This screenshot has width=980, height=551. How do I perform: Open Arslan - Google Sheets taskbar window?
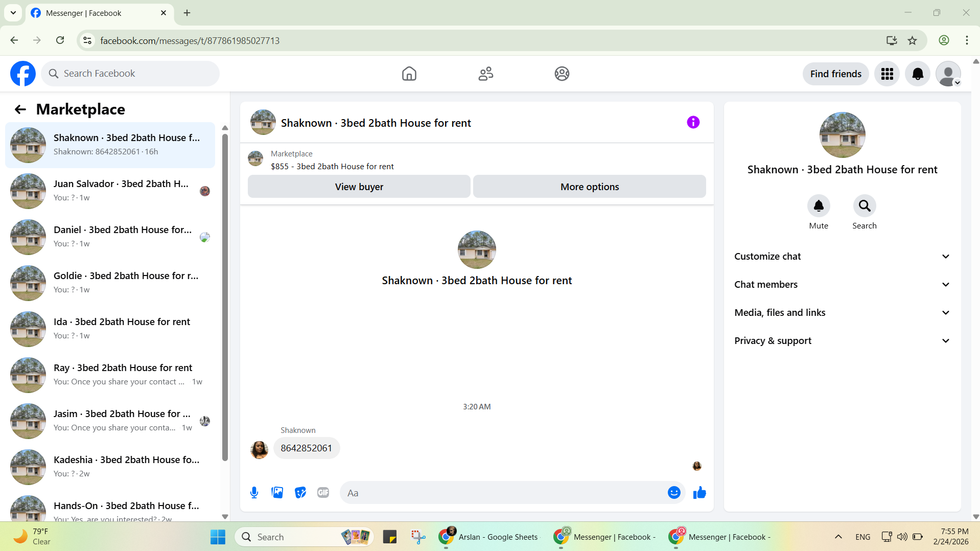point(488,537)
